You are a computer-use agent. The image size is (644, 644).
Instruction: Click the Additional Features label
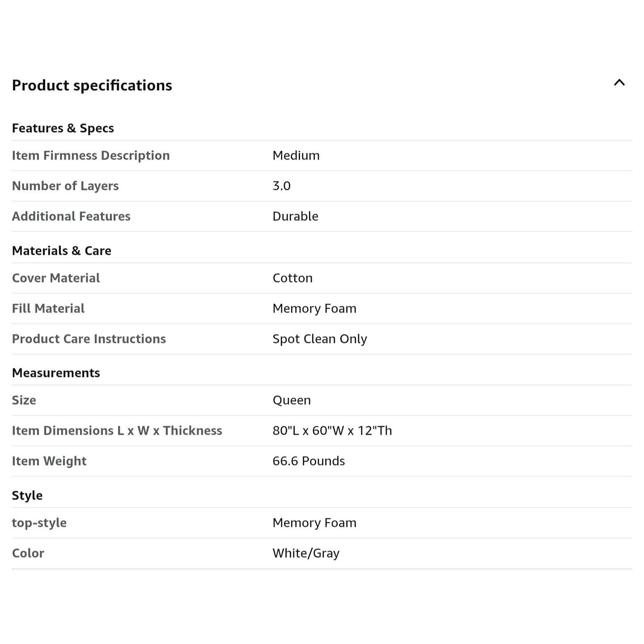point(71,216)
